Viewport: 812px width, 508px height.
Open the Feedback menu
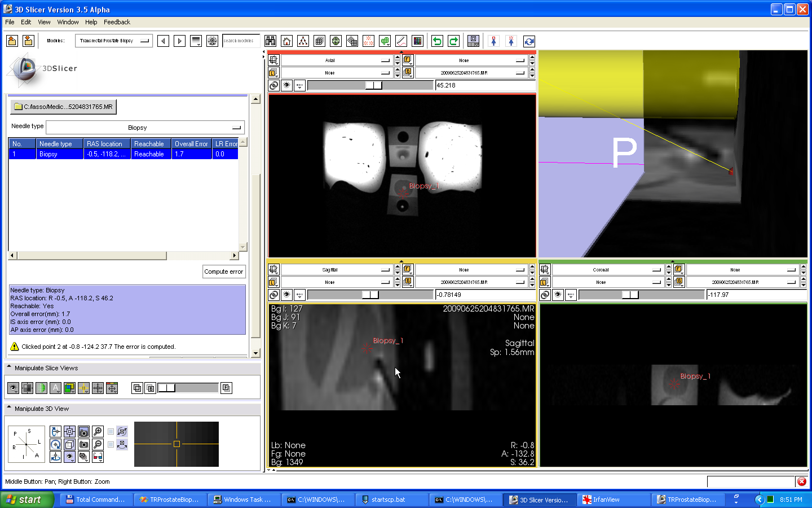tap(117, 22)
